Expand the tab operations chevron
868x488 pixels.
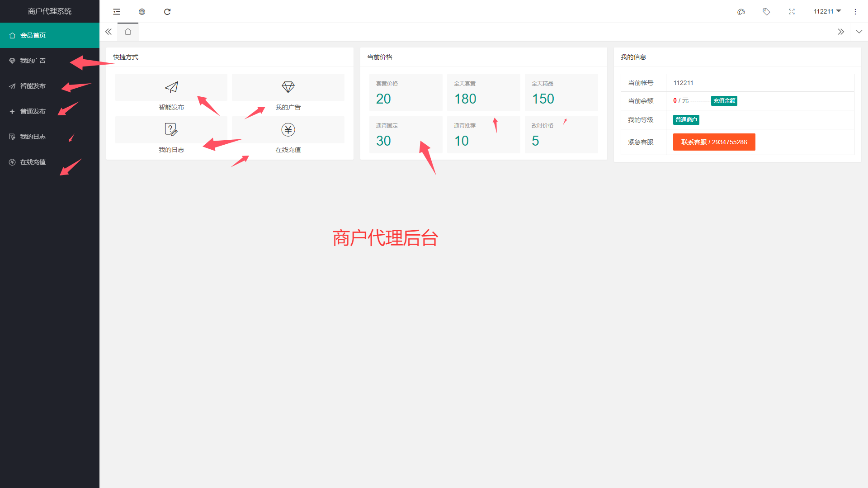[859, 32]
